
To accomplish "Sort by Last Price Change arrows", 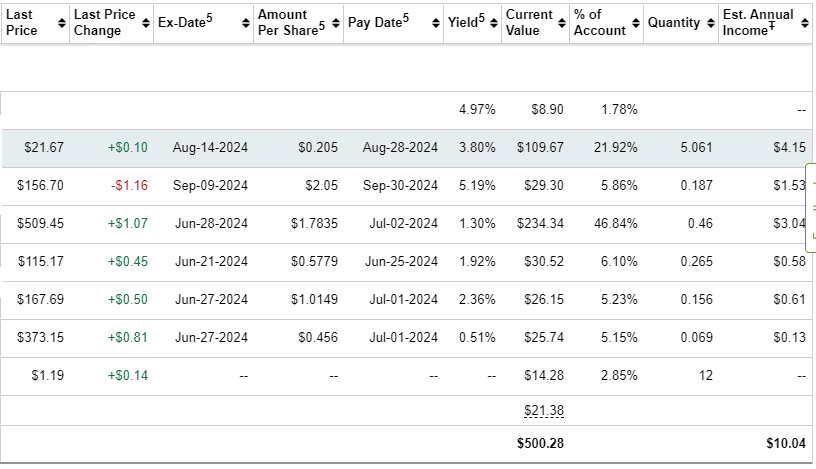I will pyautogui.click(x=148, y=23).
